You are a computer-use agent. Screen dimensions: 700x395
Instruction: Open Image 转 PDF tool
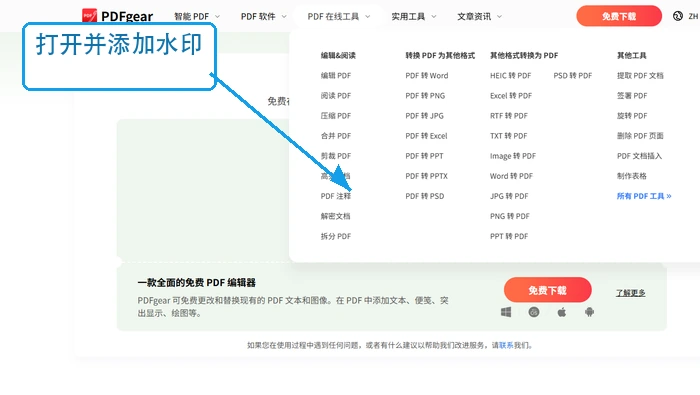point(513,156)
